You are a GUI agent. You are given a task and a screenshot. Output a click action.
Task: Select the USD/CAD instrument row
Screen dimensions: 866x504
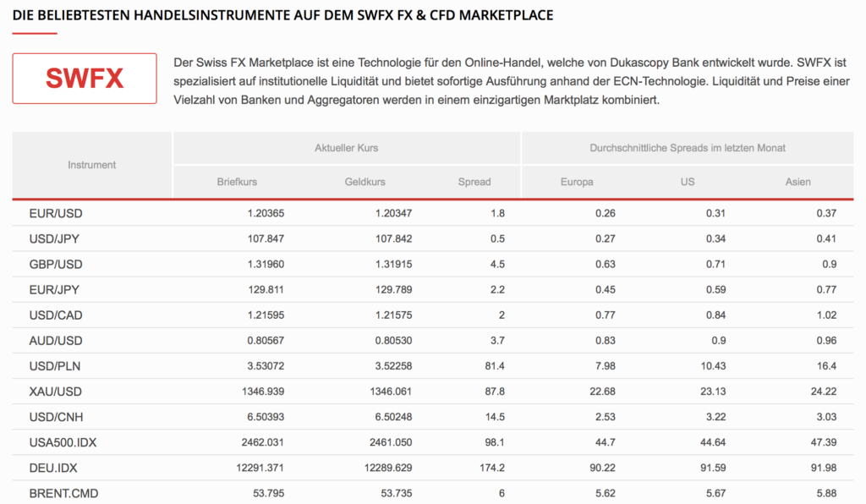pyautogui.click(x=433, y=315)
